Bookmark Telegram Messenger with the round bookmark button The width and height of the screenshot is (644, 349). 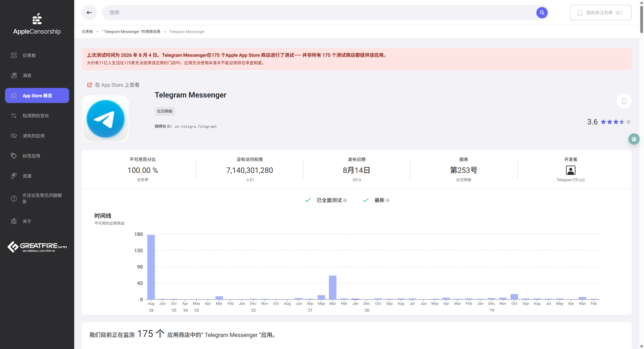[x=624, y=101]
